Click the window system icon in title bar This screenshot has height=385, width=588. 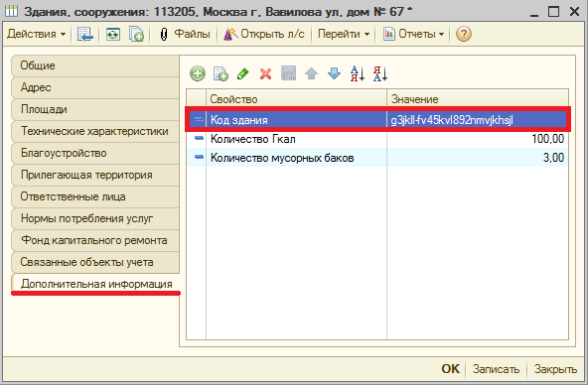(11, 11)
